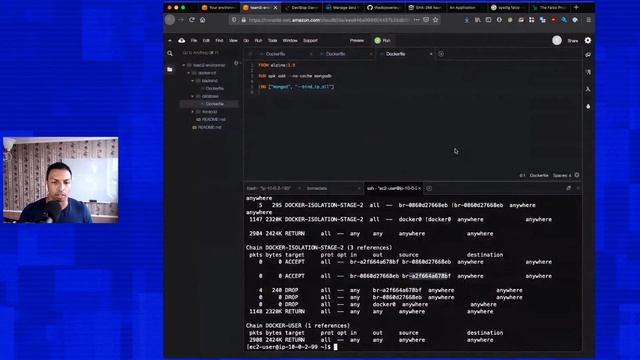Click the green Run icon
This screenshot has width=640, height=360.
click(x=378, y=40)
